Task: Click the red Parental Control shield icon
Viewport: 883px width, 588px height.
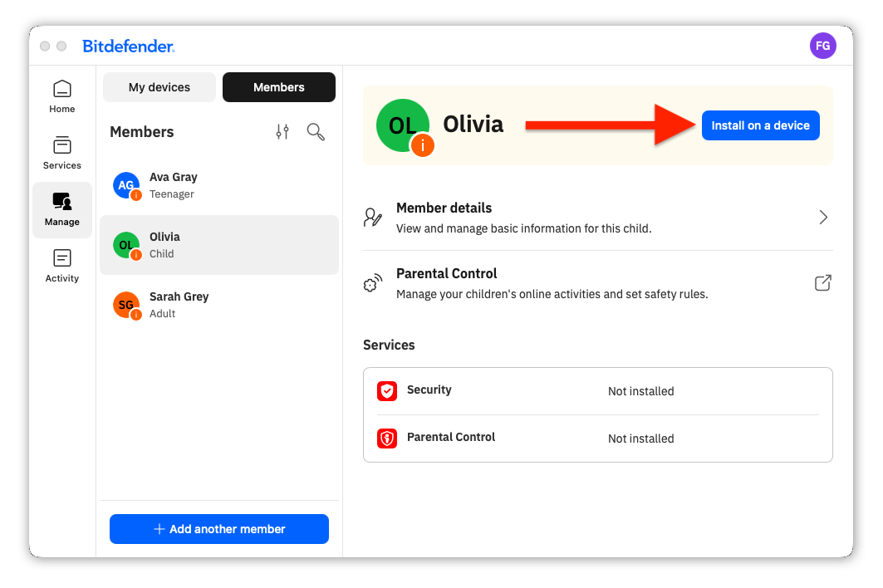Action: click(387, 439)
